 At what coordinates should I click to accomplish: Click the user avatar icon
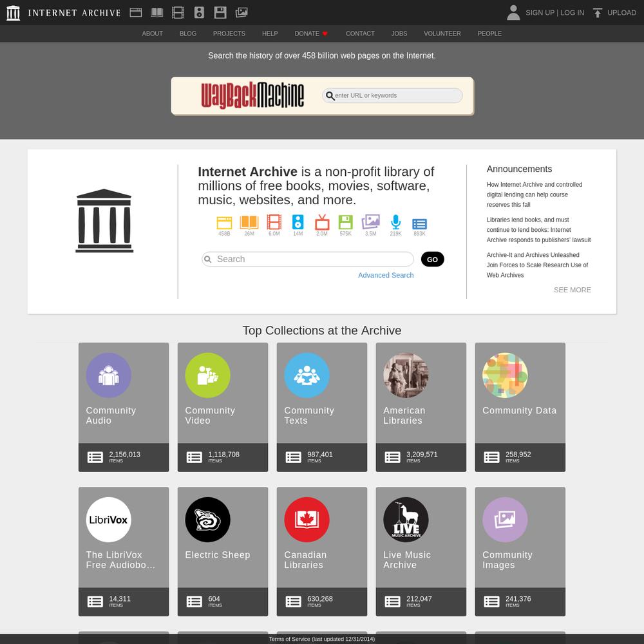[513, 13]
